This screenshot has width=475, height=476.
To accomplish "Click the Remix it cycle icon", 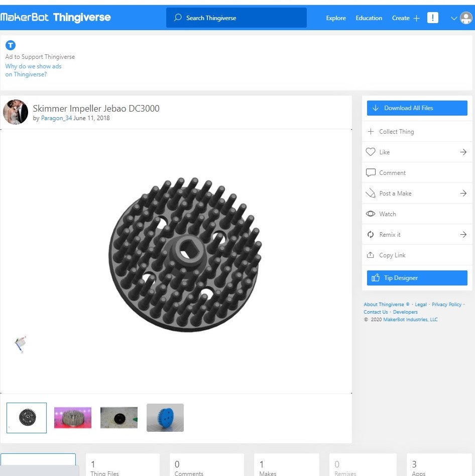I will (x=371, y=234).
